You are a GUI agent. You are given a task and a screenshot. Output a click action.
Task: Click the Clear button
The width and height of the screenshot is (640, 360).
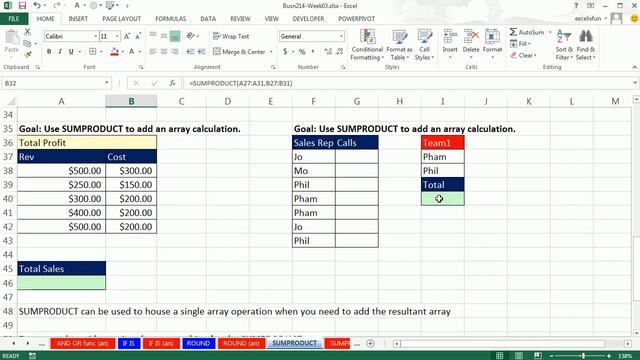523,55
